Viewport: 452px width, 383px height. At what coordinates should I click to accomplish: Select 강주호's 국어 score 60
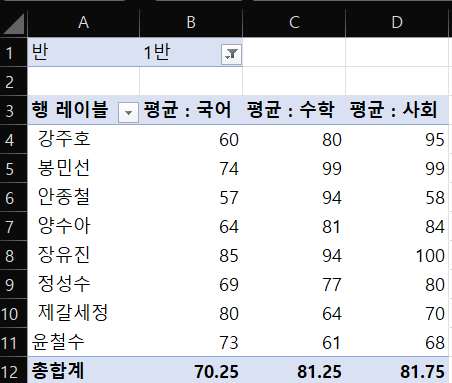point(191,139)
